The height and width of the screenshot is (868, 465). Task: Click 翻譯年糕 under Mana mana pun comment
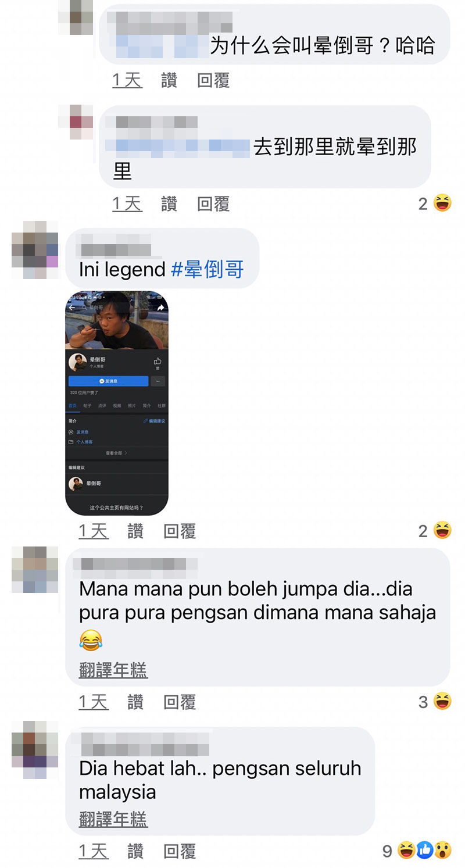(x=113, y=670)
